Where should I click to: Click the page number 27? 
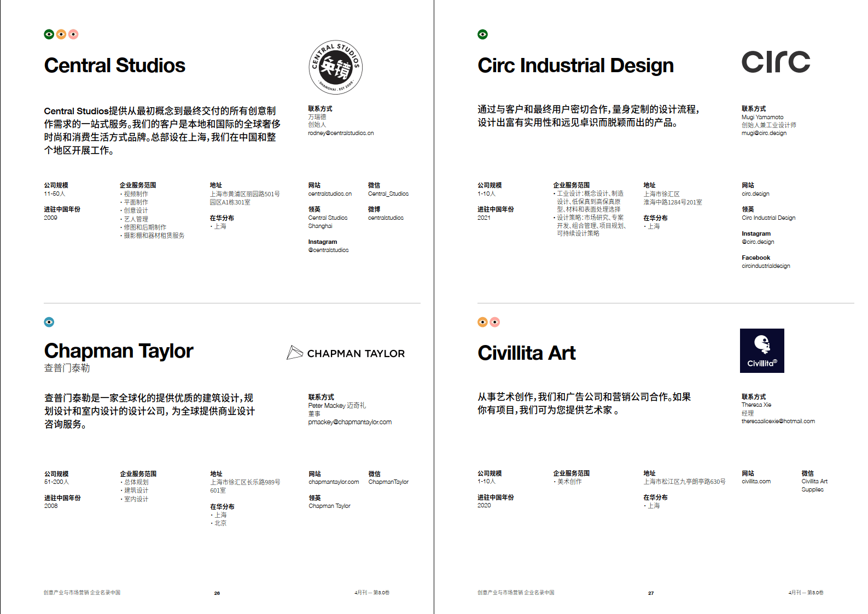tap(651, 593)
